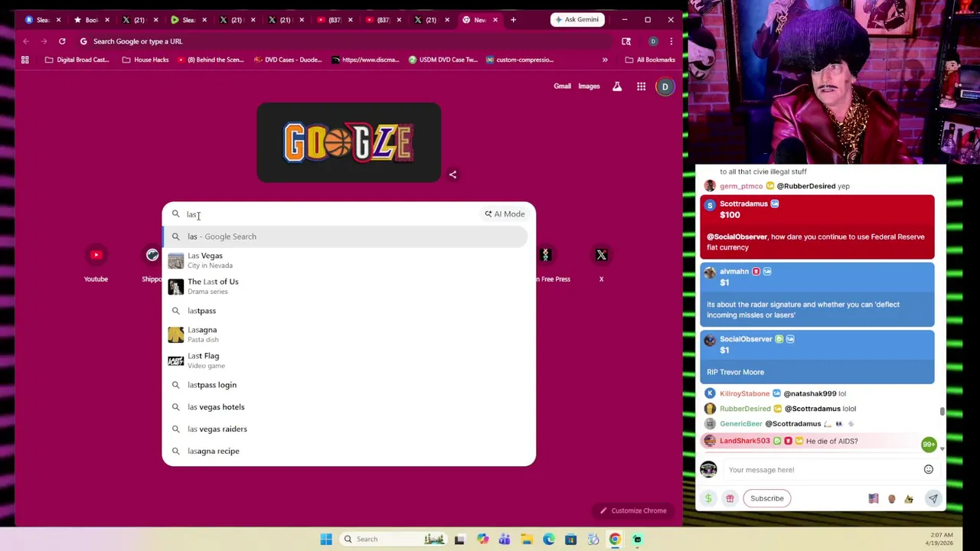Switch to the Book bookmarks tab
Viewport: 980px width, 551px height.
[x=91, y=20]
